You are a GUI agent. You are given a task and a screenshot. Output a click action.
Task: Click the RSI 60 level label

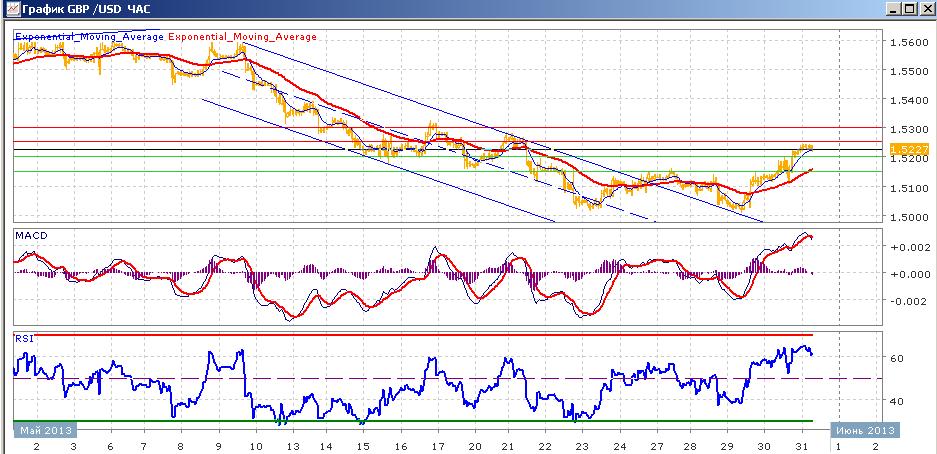click(898, 358)
